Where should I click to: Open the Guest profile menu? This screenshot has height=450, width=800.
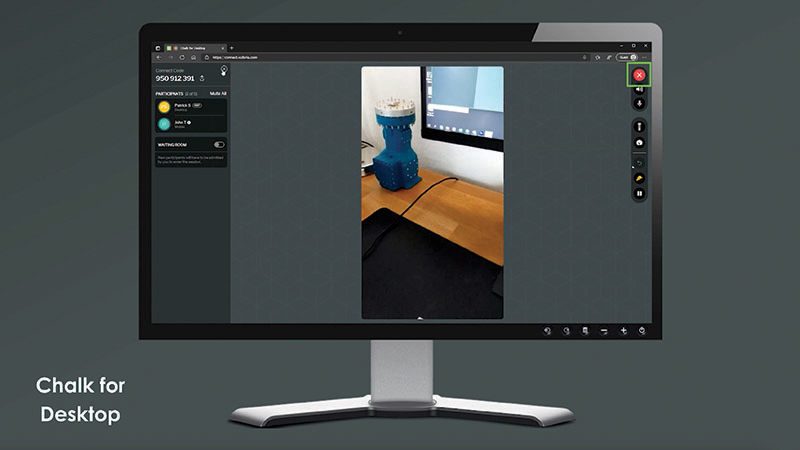point(627,57)
